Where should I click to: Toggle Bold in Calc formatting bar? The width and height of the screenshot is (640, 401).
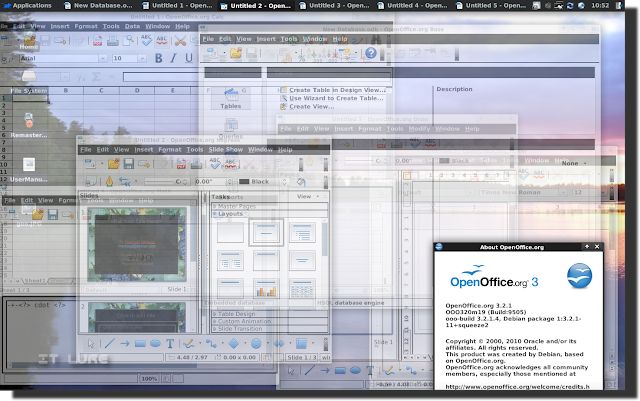[x=158, y=58]
